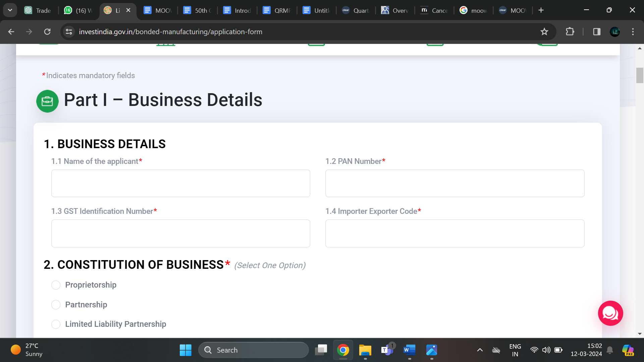Select the Partnership radio option
This screenshot has height=362, width=644.
(56, 305)
